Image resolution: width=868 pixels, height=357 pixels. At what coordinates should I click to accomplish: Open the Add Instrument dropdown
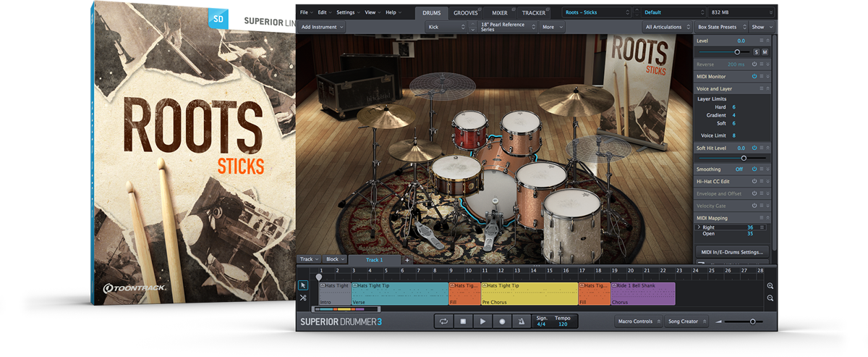click(322, 27)
